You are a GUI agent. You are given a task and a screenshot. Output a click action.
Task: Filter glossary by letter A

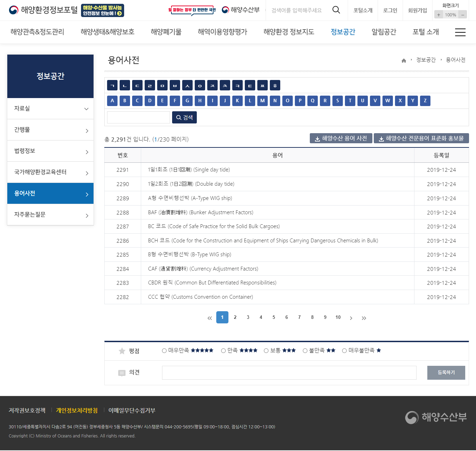pyautogui.click(x=112, y=101)
